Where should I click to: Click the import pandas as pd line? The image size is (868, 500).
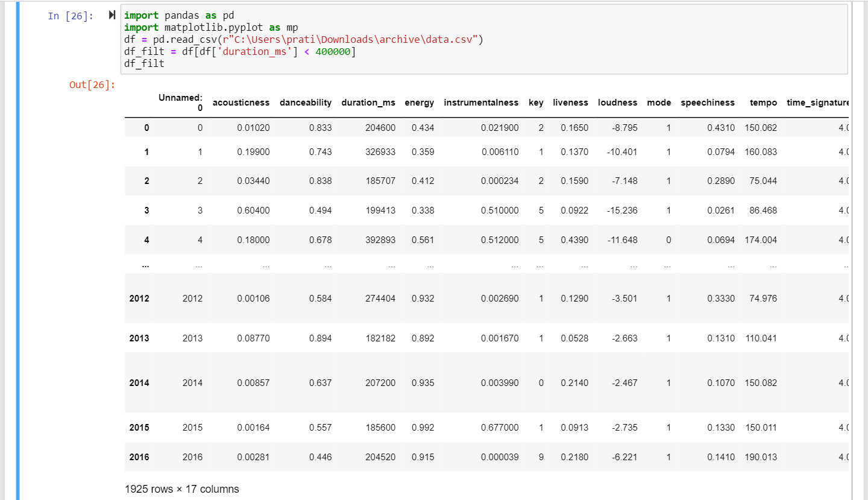click(x=179, y=16)
